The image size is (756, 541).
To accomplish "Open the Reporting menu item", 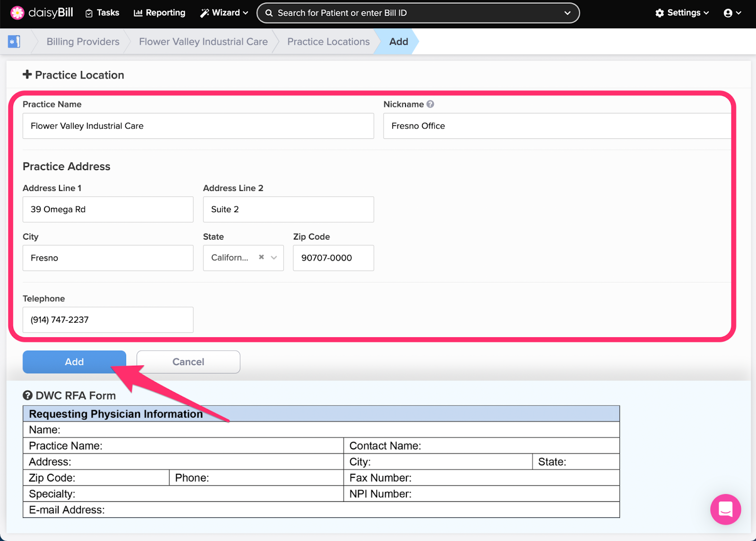I will click(160, 13).
